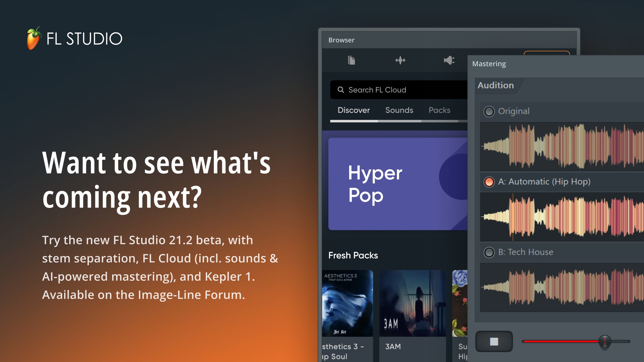Click the Original waveform preview
Viewport: 644px width, 362px height.
[x=562, y=146]
